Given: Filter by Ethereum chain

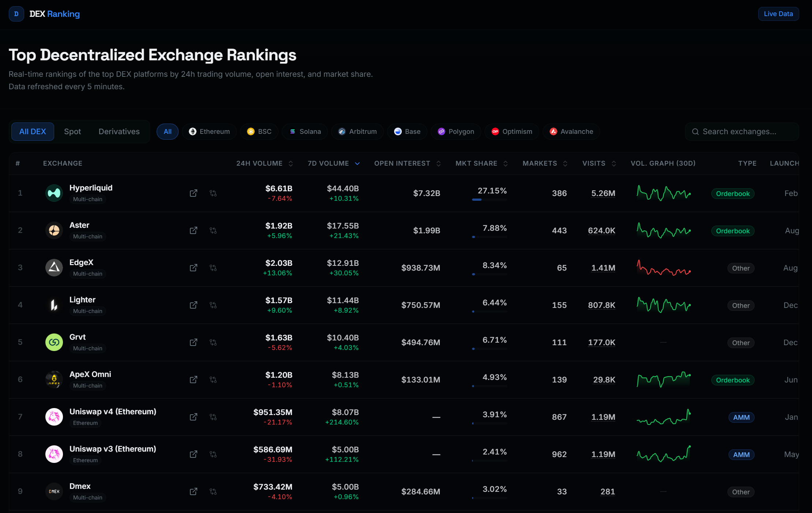Looking at the screenshot, I should click(209, 132).
